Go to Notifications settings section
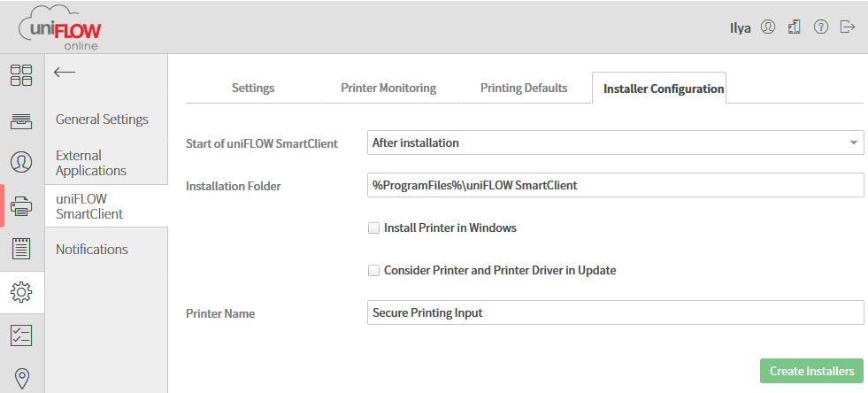 point(92,250)
